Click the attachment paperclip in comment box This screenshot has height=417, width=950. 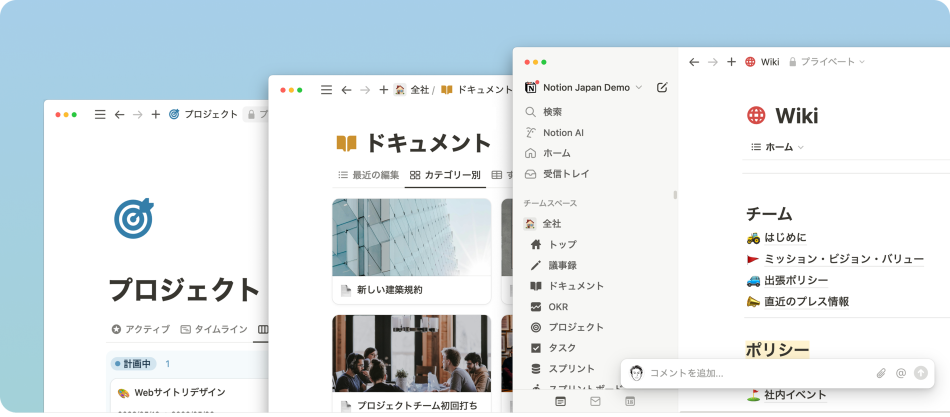point(881,373)
